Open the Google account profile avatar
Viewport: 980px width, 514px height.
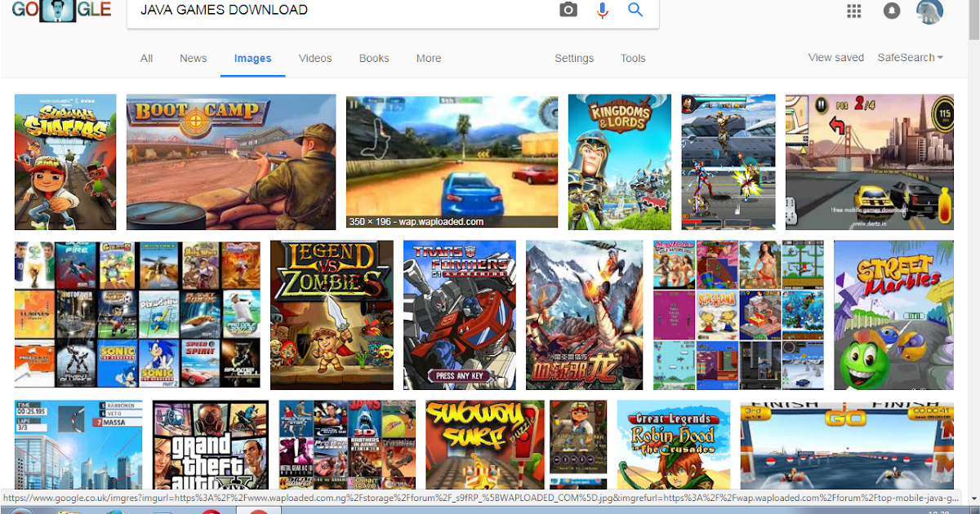click(929, 11)
